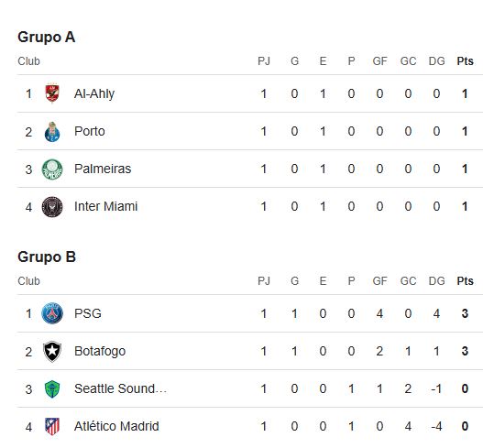Click the Porto club crest
Viewport: 483px width, 448px height.
coord(52,132)
